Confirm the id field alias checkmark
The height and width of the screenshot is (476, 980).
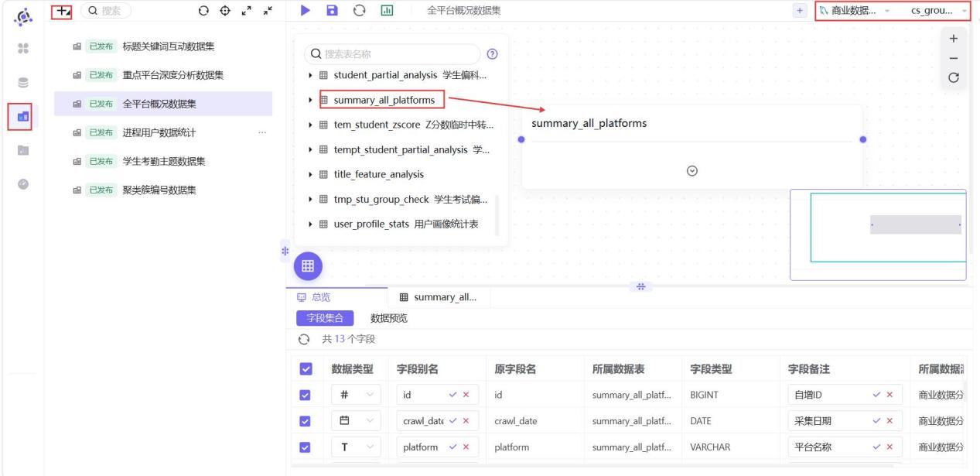point(453,395)
